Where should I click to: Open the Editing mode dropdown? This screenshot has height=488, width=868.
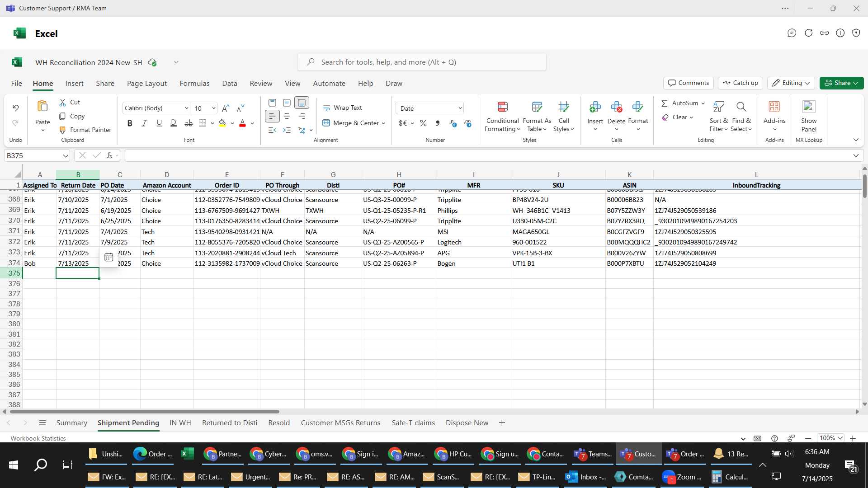(791, 83)
